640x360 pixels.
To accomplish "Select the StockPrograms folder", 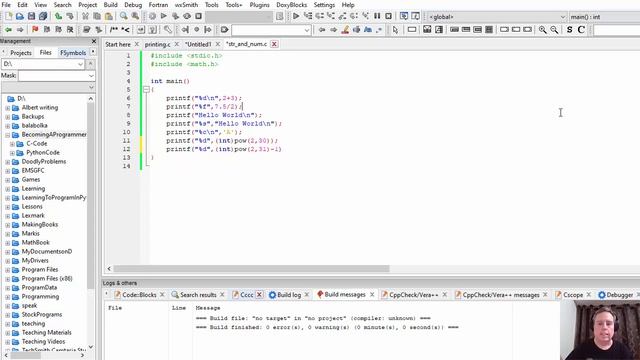I will click(x=42, y=314).
